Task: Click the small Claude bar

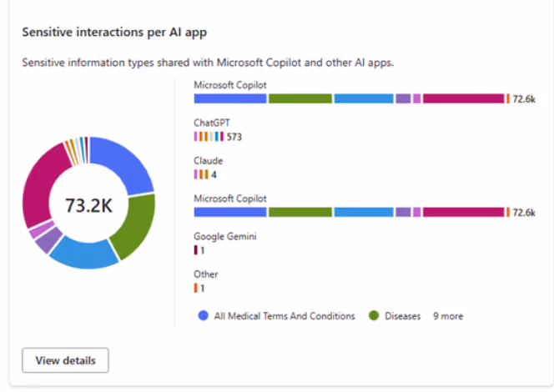Action: [x=201, y=174]
